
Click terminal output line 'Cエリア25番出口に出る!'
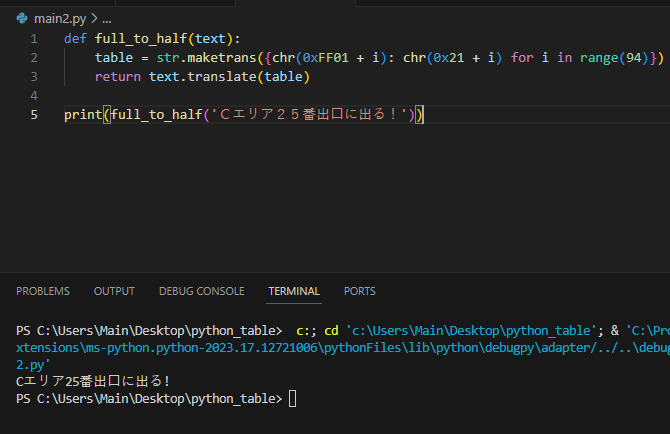tap(93, 381)
